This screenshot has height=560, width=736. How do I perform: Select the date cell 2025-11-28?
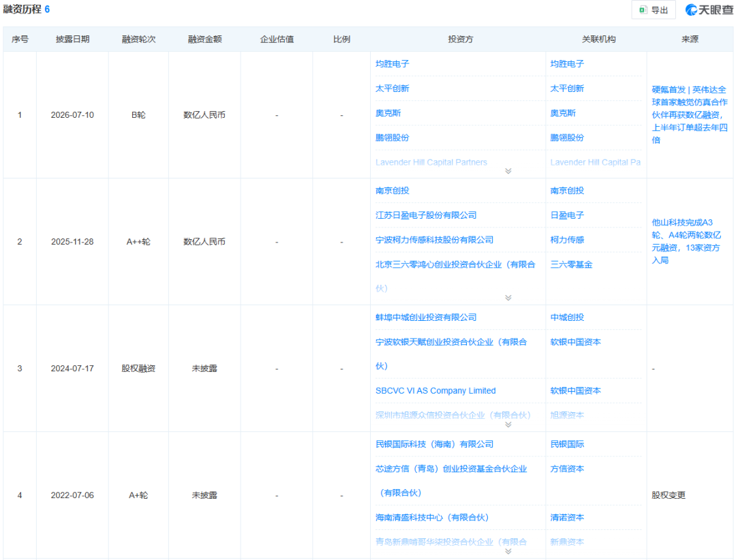[x=72, y=242]
